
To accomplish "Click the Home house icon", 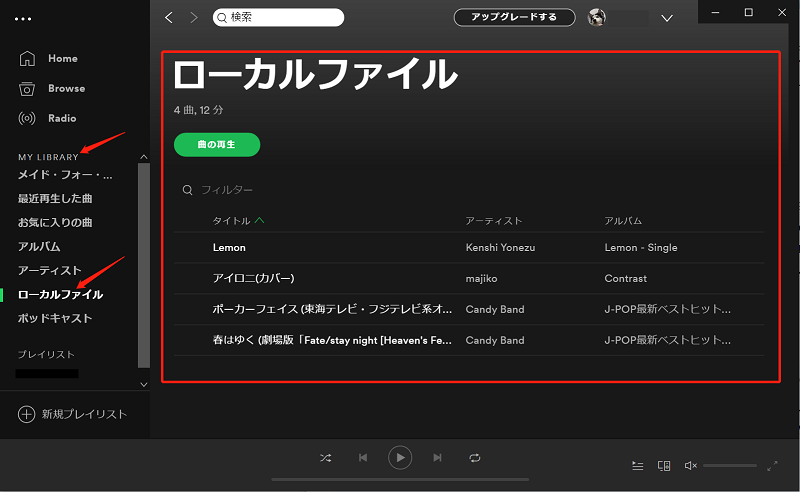I will (x=27, y=59).
